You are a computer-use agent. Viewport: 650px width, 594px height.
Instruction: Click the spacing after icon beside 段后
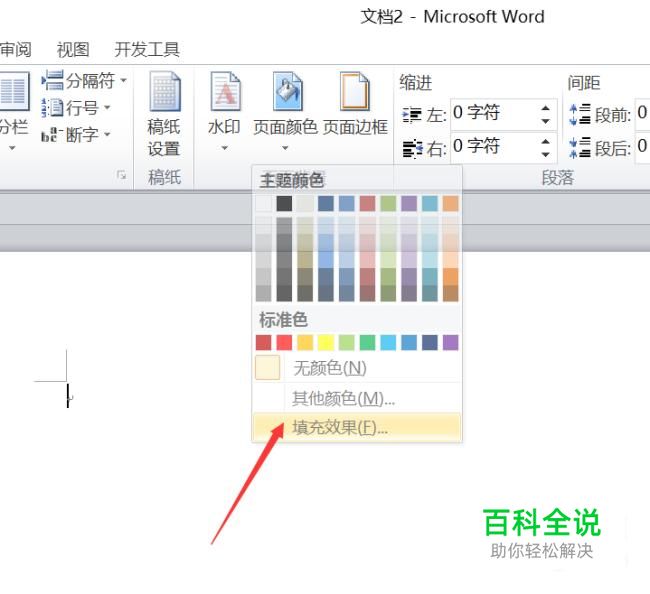point(580,148)
